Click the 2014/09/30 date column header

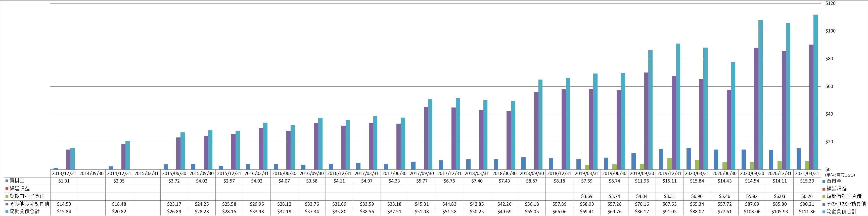(91, 173)
